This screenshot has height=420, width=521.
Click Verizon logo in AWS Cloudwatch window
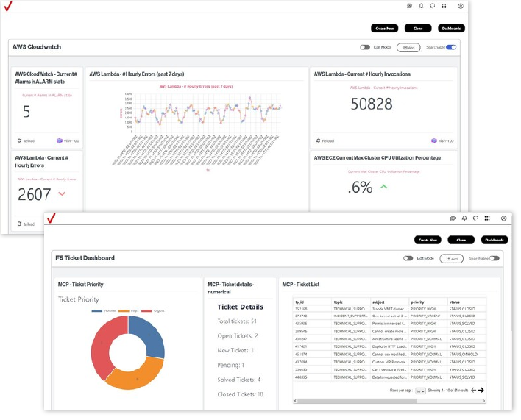7,6
